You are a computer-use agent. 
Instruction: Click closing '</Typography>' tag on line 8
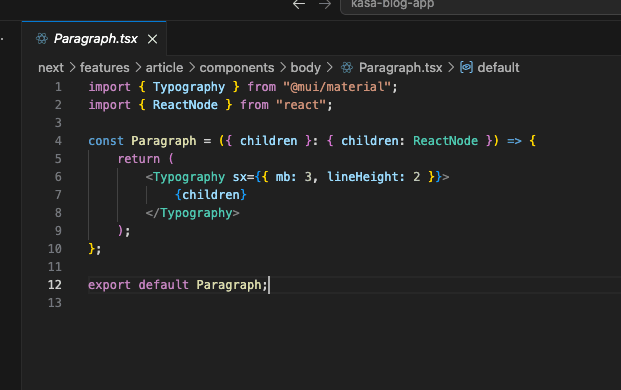pos(192,213)
